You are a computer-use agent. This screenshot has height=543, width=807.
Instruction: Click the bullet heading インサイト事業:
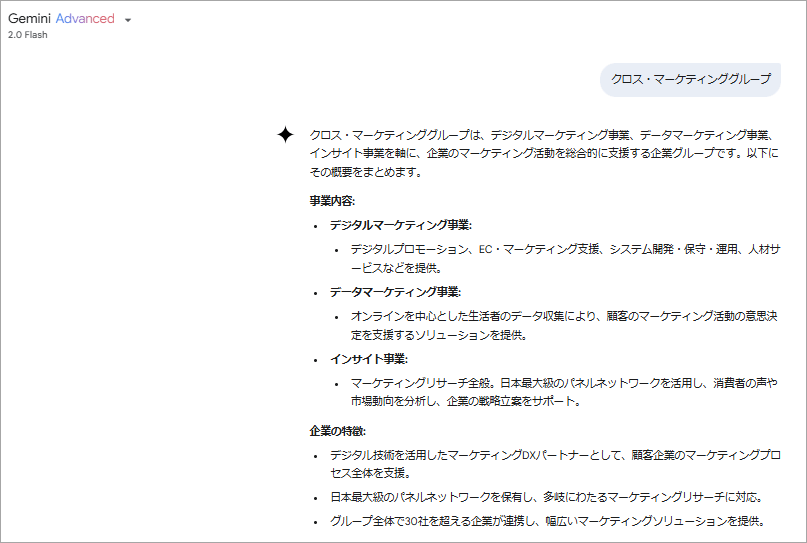(x=369, y=359)
